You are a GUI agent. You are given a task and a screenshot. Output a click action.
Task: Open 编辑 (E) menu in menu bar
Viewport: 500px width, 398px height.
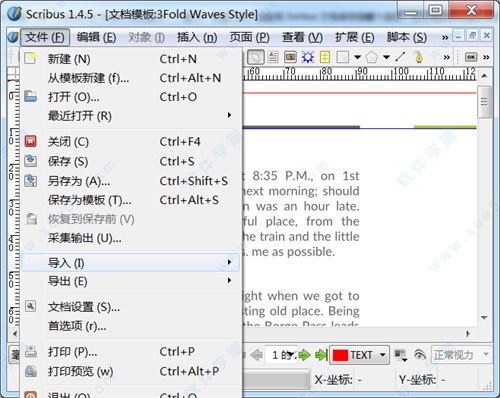tap(96, 37)
